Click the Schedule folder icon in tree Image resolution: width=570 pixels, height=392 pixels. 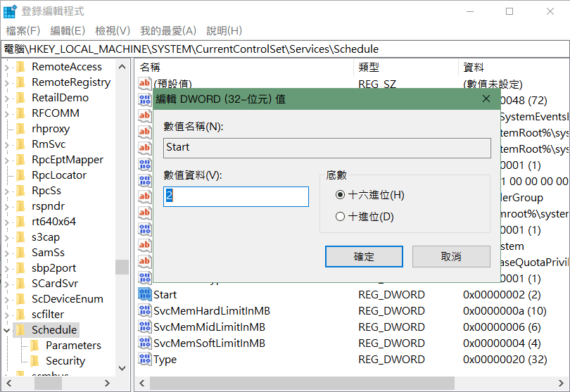22,330
